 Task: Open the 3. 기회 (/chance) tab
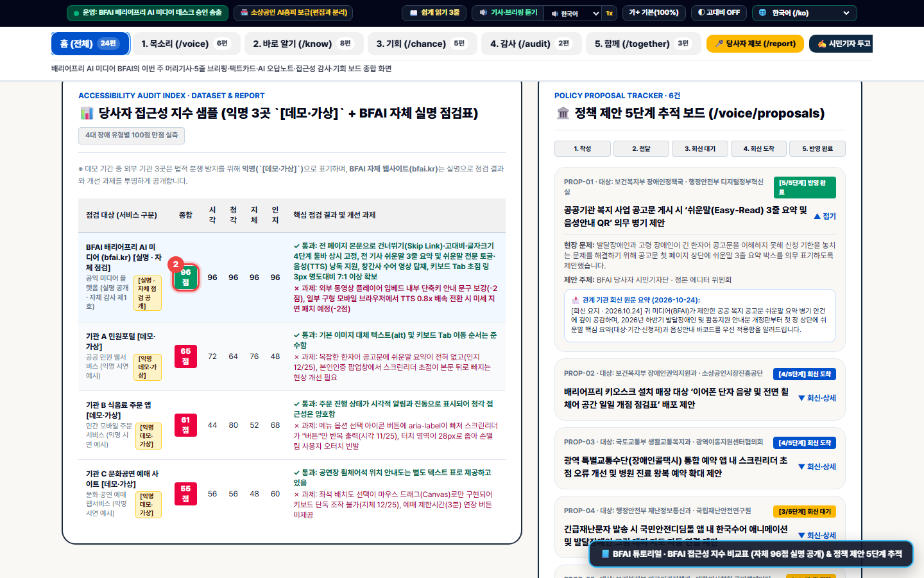click(x=422, y=44)
